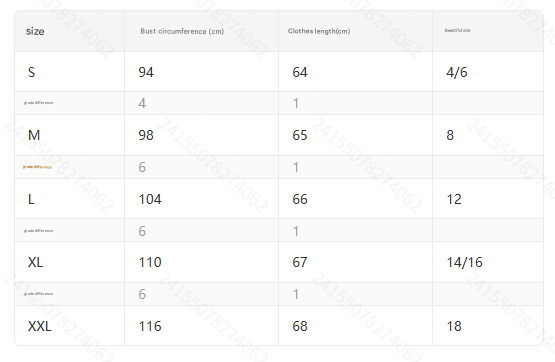Click the 'size' column header
This screenshot has height=362, width=555.
[x=35, y=31]
